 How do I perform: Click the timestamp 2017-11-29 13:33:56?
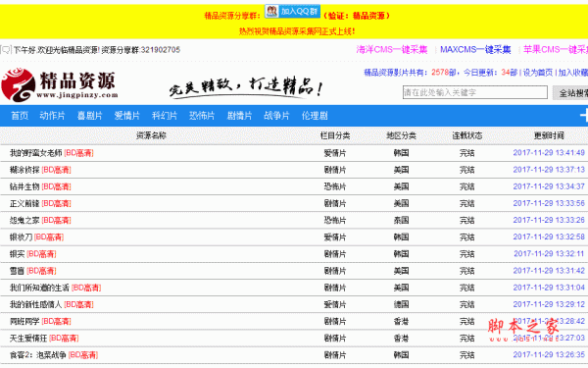549,203
